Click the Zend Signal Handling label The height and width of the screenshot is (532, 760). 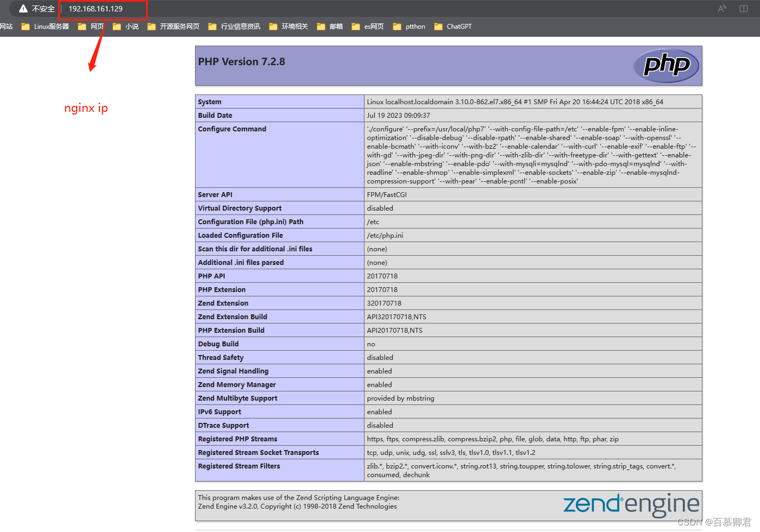point(233,371)
